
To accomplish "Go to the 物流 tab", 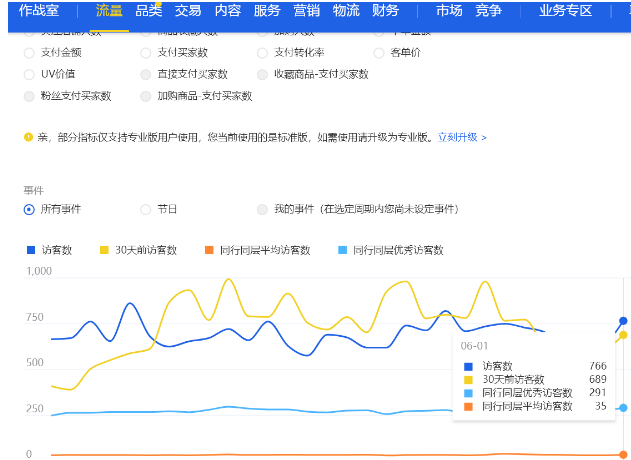I will (346, 10).
